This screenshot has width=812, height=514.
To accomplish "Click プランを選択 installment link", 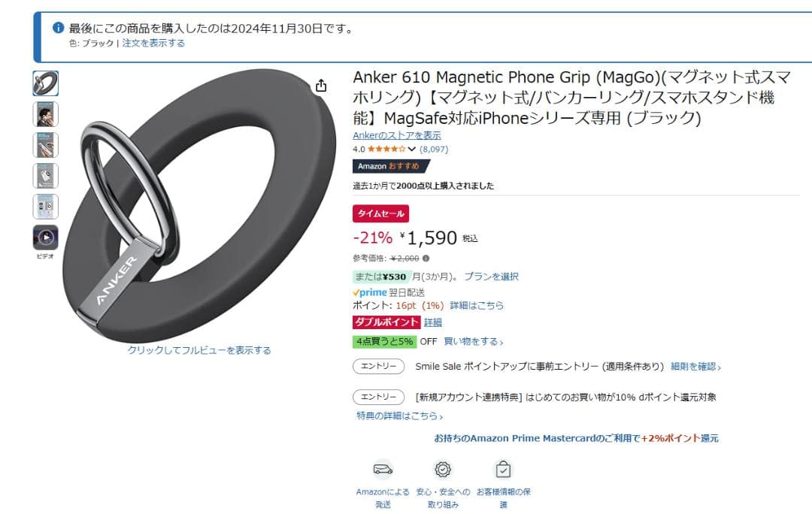I will pyautogui.click(x=491, y=277).
